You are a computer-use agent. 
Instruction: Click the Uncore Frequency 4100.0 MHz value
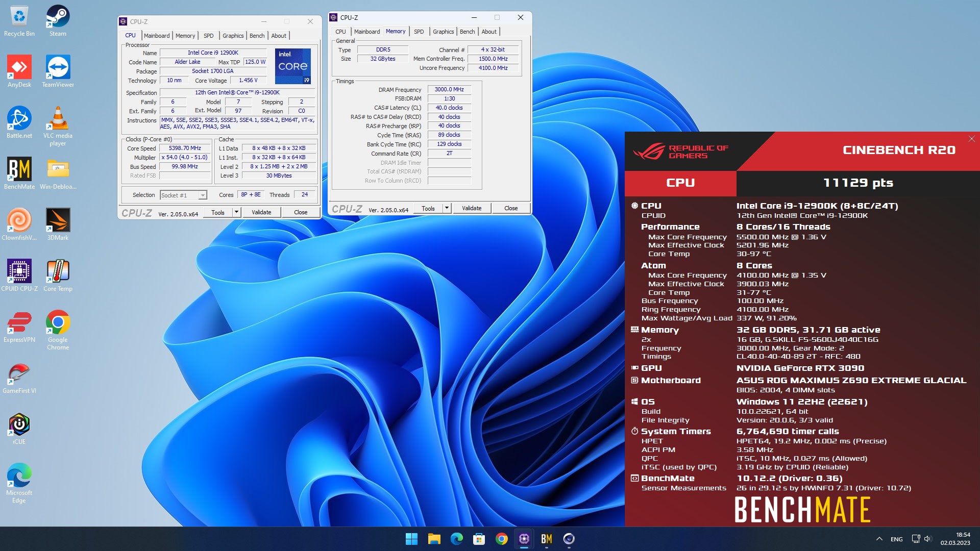[x=493, y=68]
